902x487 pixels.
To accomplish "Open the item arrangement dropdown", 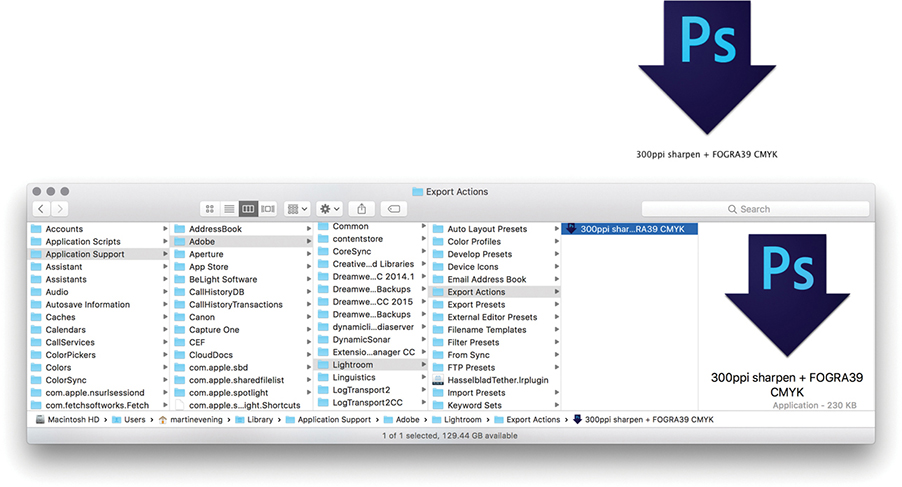I will point(297,209).
